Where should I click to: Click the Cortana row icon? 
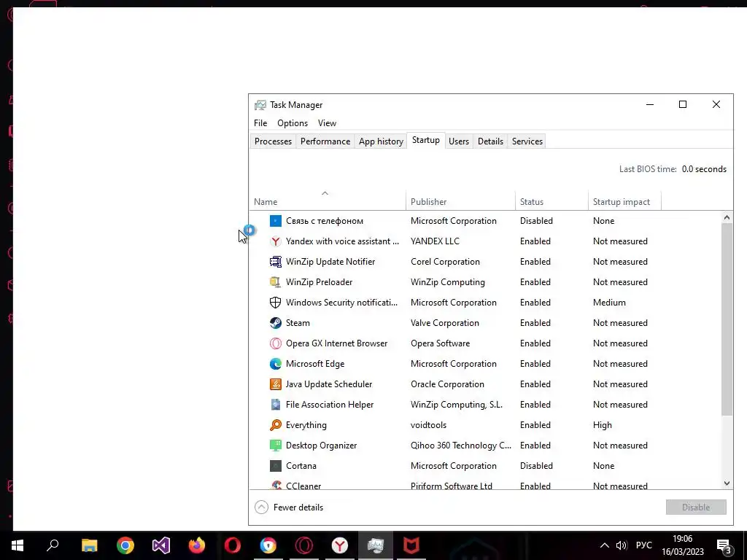pos(275,466)
